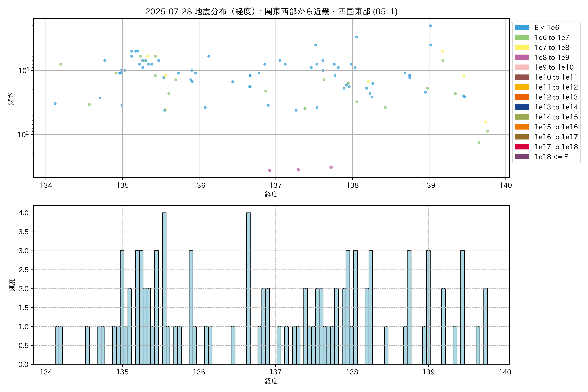Click the red 1e17 to 1e18 swatch
588x392 pixels.
[x=522, y=147]
